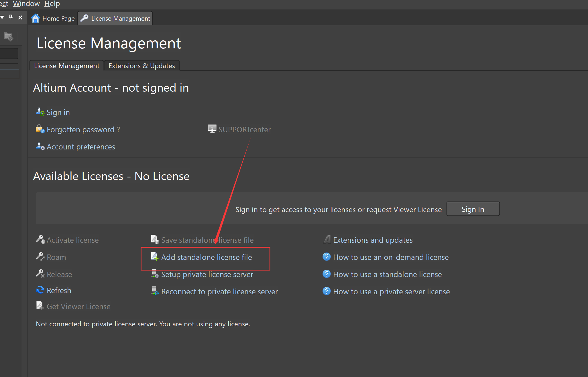This screenshot has height=377, width=588.
Task: Click the Release link text
Action: click(x=59, y=275)
